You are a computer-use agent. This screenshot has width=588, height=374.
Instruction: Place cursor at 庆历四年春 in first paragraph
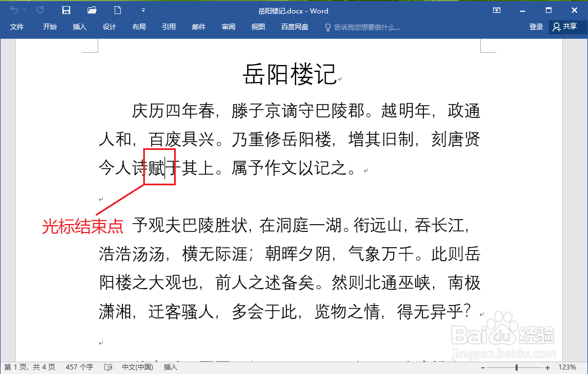click(173, 111)
